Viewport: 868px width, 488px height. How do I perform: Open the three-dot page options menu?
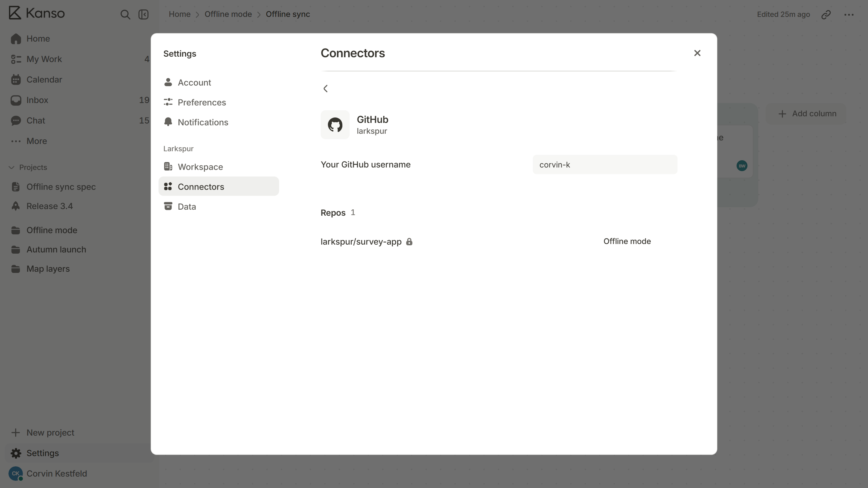click(x=849, y=14)
